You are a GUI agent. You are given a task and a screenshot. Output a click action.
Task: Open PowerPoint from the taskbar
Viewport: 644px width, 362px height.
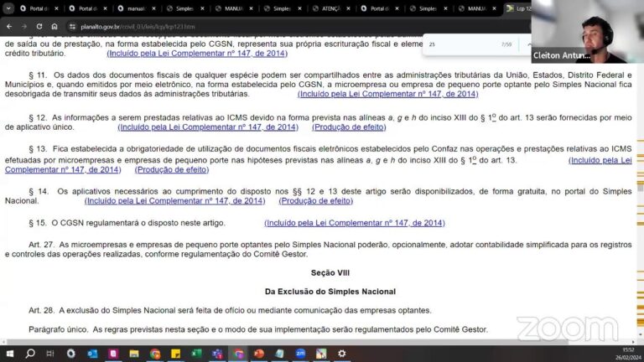coord(259,354)
